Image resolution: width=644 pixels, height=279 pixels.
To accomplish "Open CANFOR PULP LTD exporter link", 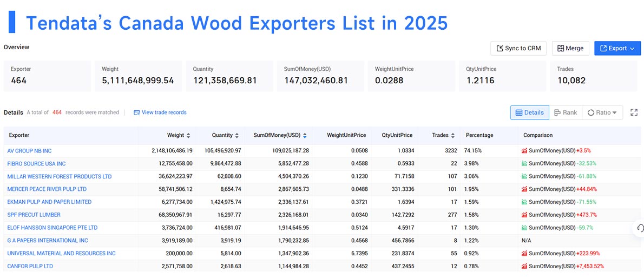I will coord(30,266).
